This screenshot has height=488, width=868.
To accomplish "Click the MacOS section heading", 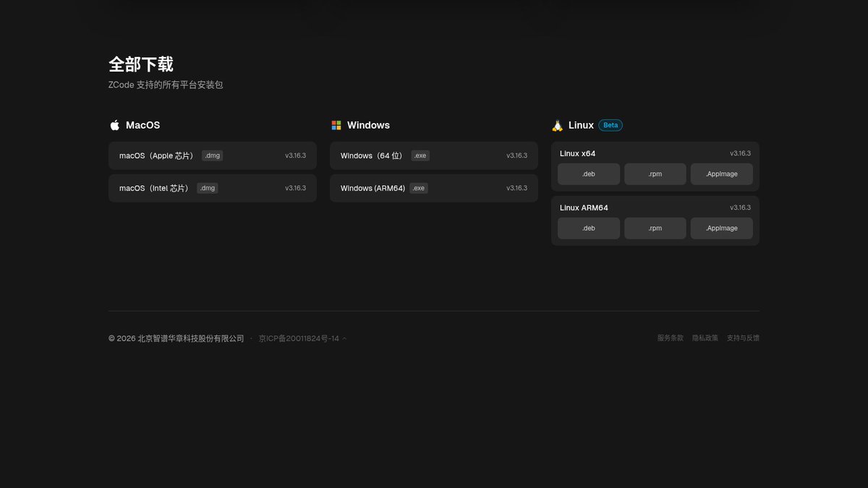I will coord(143,125).
